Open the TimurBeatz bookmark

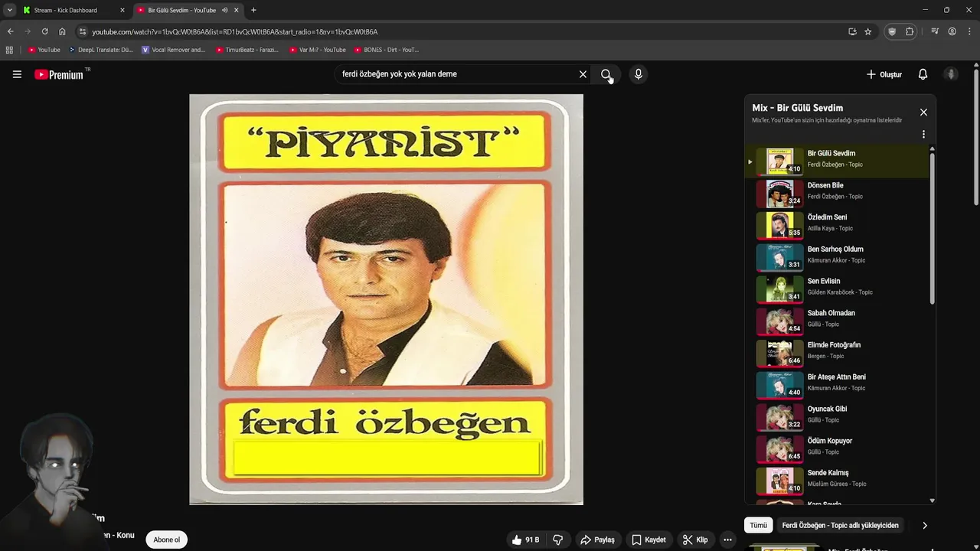(x=247, y=50)
